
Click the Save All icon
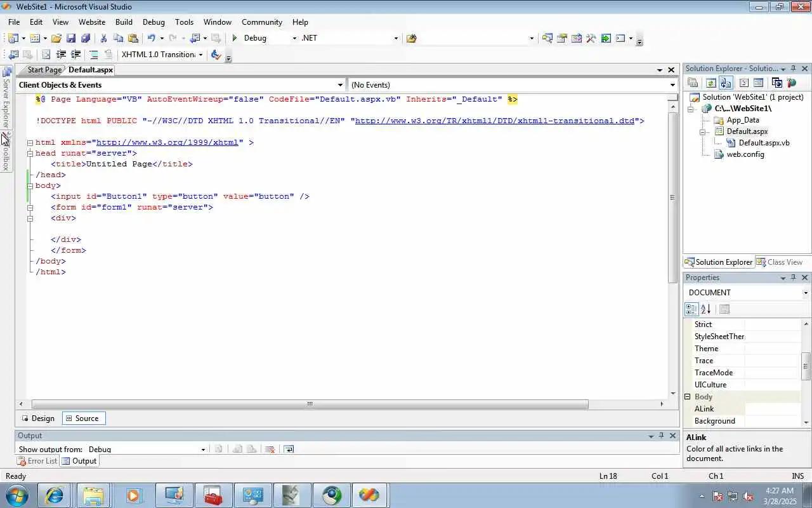86,38
